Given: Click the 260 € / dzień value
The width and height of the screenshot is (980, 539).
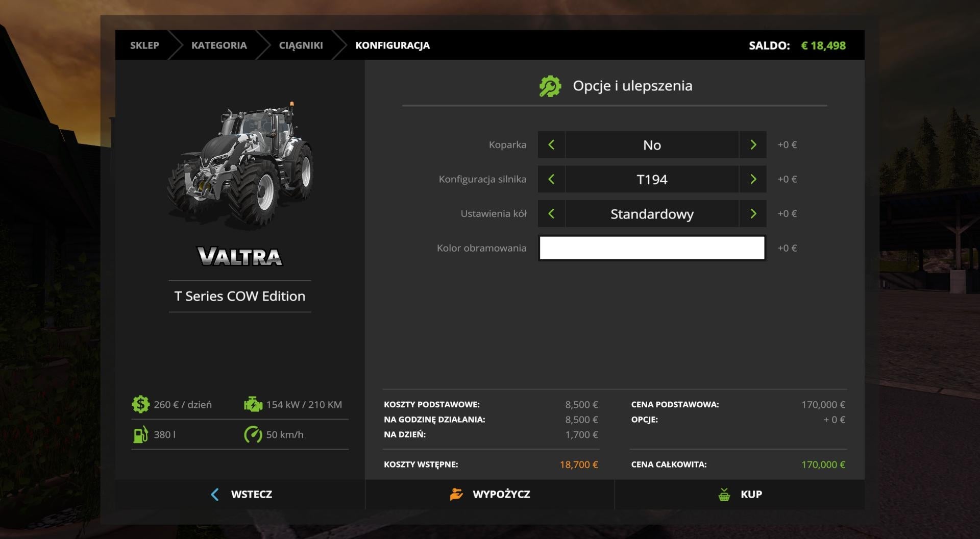Looking at the screenshot, I should (183, 404).
